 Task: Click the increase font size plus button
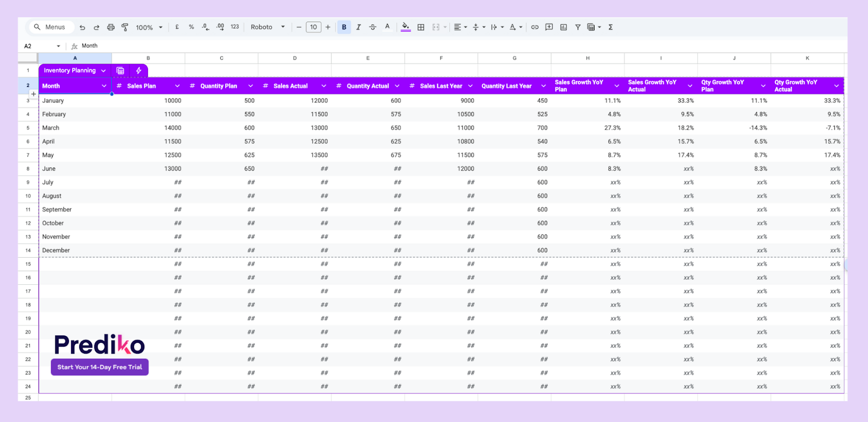pyautogui.click(x=328, y=27)
